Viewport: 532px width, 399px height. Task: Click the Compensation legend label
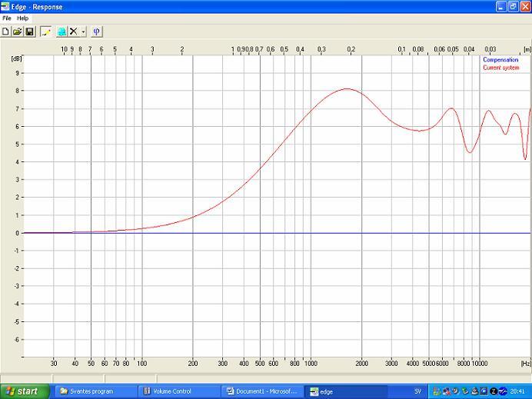tap(500, 60)
